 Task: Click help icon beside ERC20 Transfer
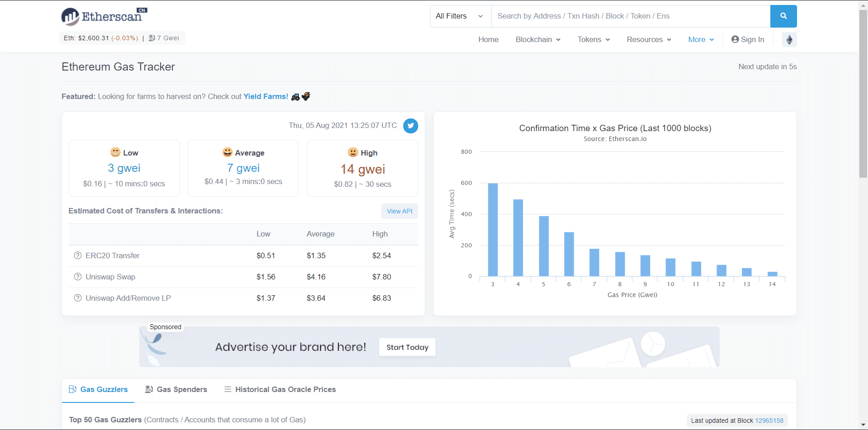[78, 255]
